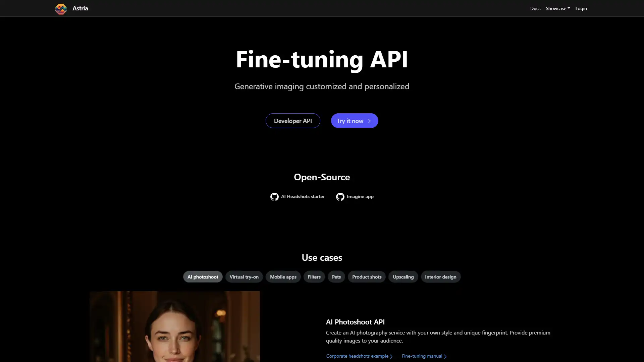The width and height of the screenshot is (644, 362).
Task: Click the Astria logo icon
Action: (x=61, y=8)
